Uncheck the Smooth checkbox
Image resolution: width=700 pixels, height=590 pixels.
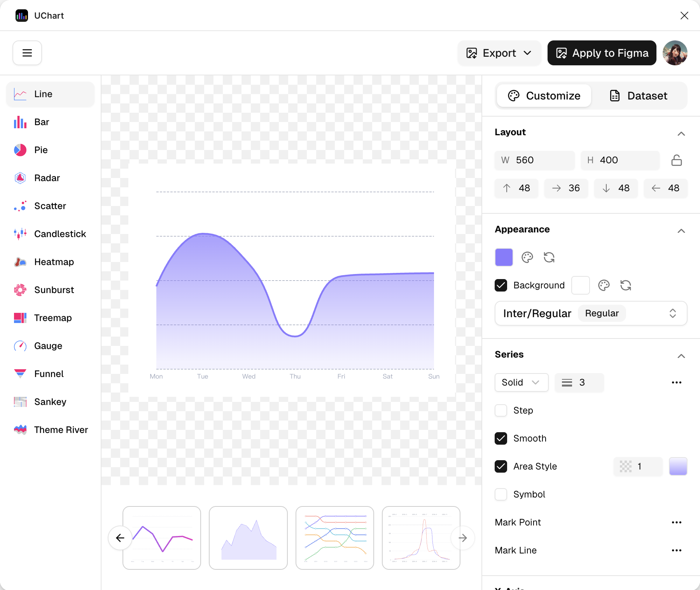[501, 438]
